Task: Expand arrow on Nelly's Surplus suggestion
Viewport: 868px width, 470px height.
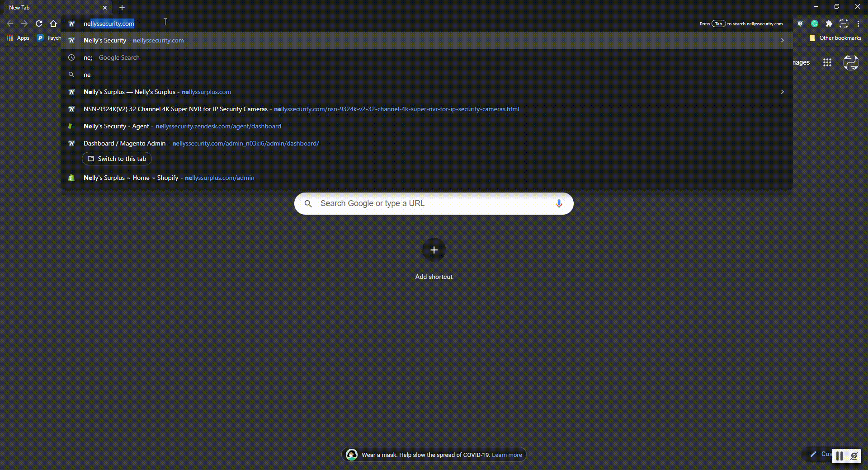Action: click(783, 92)
